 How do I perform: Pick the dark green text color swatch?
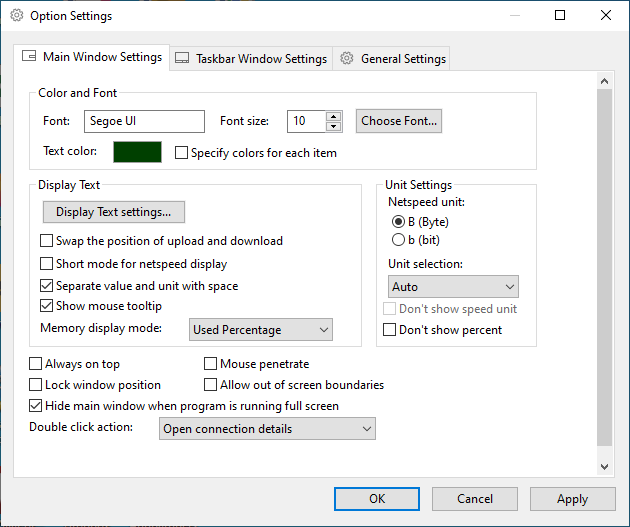[x=137, y=153]
